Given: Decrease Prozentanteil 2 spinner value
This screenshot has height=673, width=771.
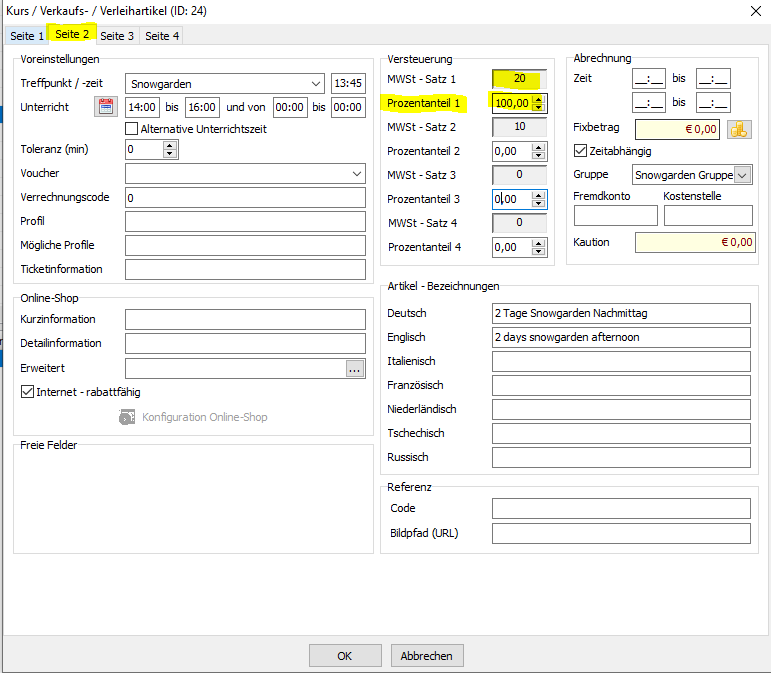Looking at the screenshot, I should pyautogui.click(x=538, y=155).
